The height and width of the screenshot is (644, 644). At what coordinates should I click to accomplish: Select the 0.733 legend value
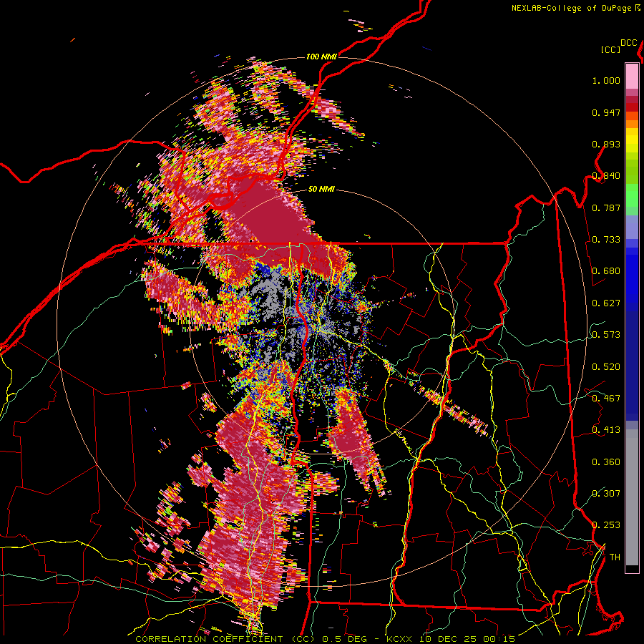606,240
